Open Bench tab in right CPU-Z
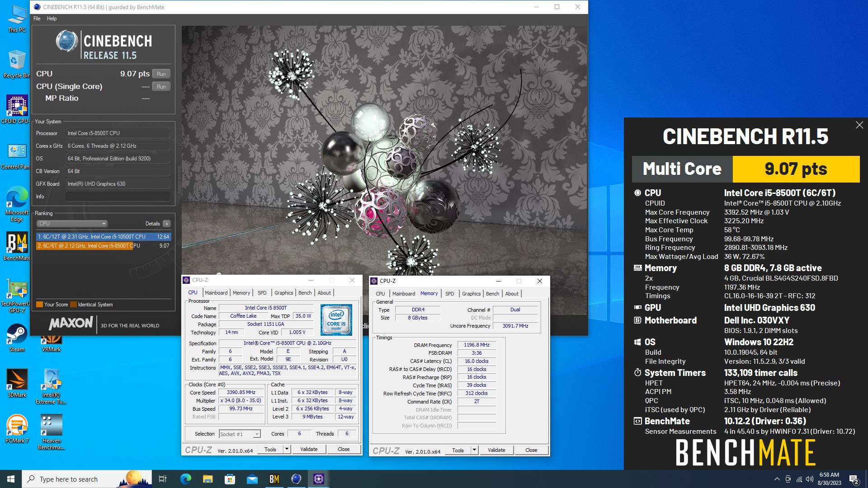868x488 pixels. 492,294
